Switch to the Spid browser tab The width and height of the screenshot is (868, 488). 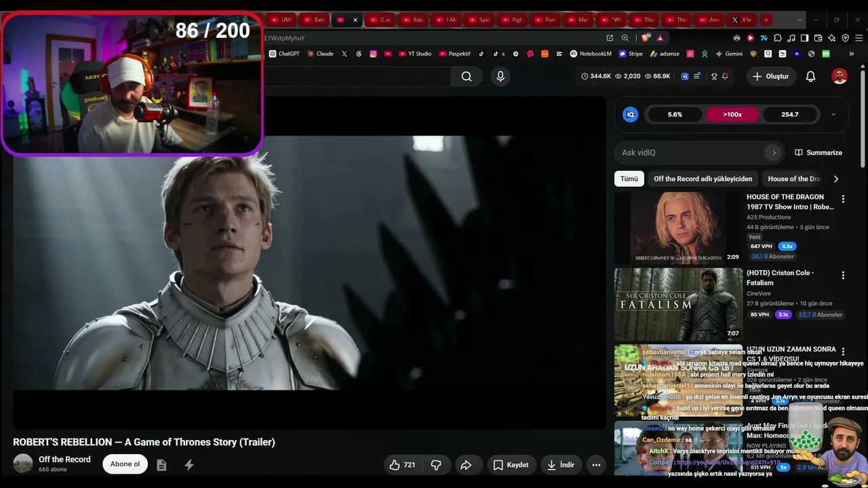(479, 20)
